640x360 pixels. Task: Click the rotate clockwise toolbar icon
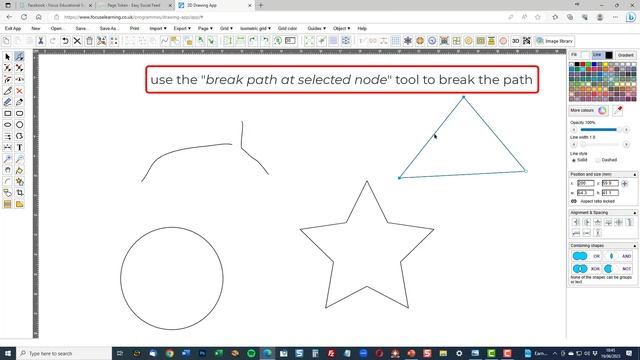coord(253,41)
